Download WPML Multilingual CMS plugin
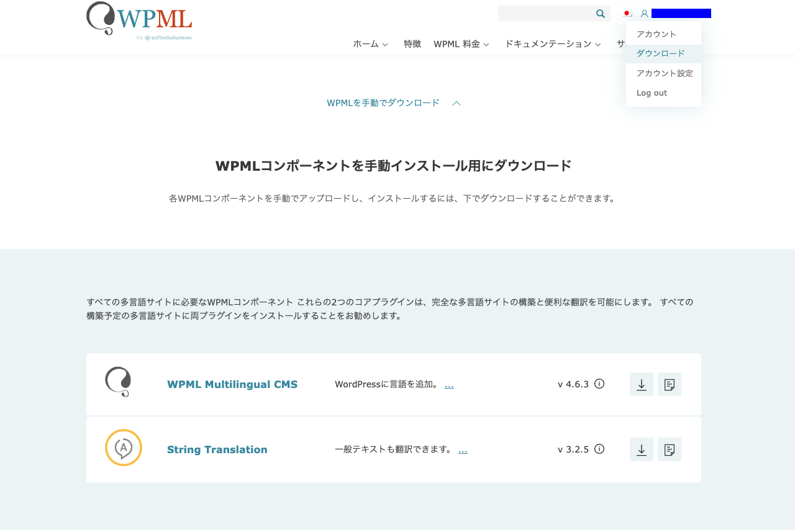This screenshot has height=532, width=795. (x=642, y=384)
